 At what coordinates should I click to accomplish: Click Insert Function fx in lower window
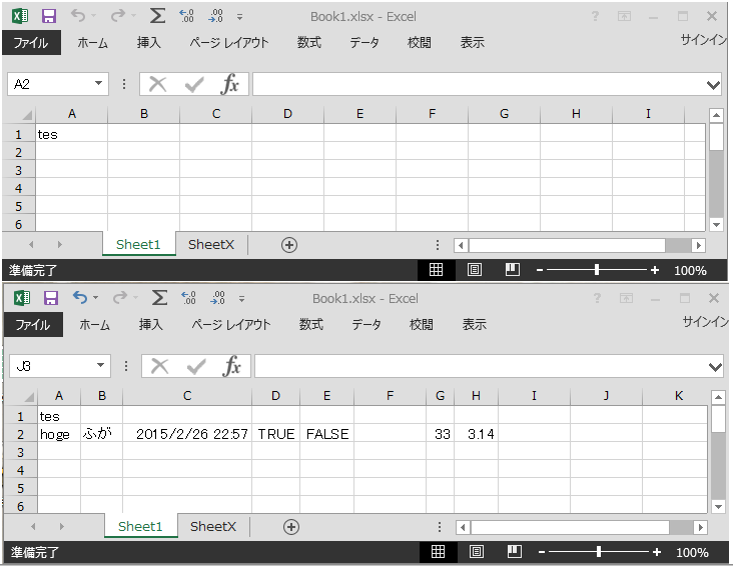pos(231,366)
